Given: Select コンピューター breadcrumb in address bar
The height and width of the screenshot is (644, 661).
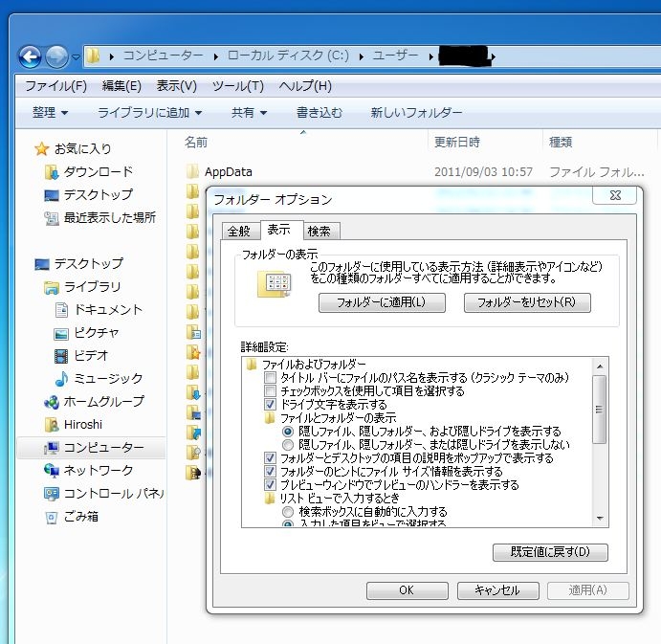Looking at the screenshot, I should click(x=164, y=56).
